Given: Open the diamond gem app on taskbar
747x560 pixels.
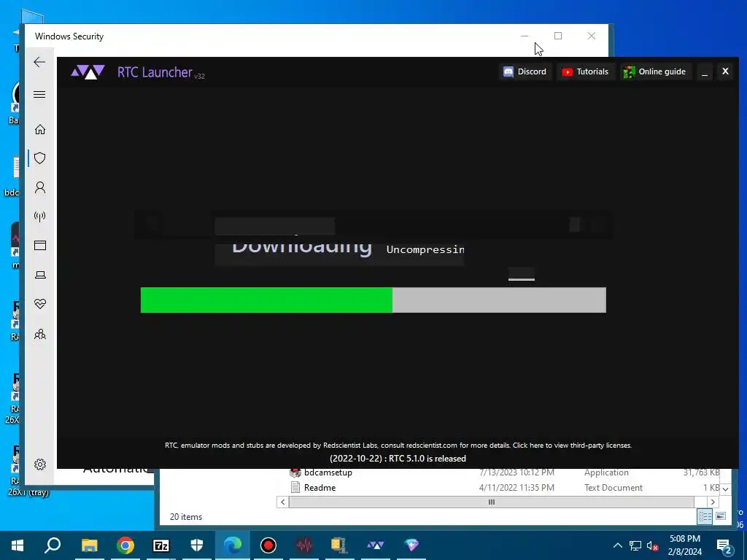Looking at the screenshot, I should 411,545.
